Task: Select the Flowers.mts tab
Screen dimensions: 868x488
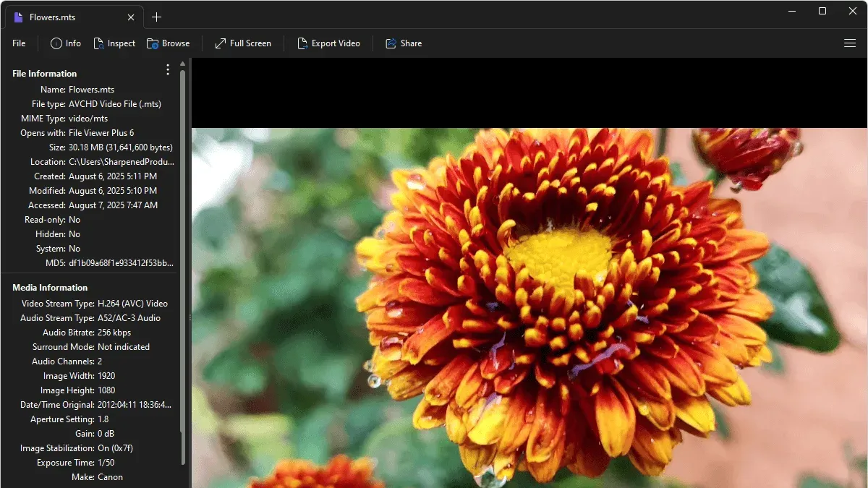Action: (73, 17)
